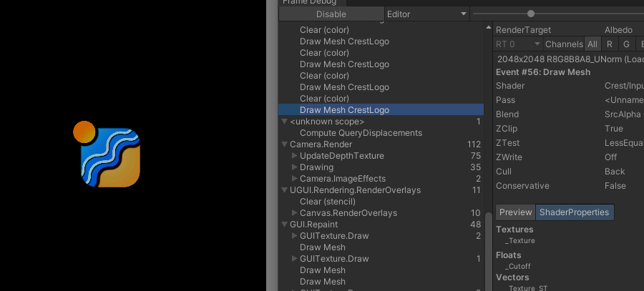Click the Blend property label
This screenshot has width=644, height=291.
[507, 114]
